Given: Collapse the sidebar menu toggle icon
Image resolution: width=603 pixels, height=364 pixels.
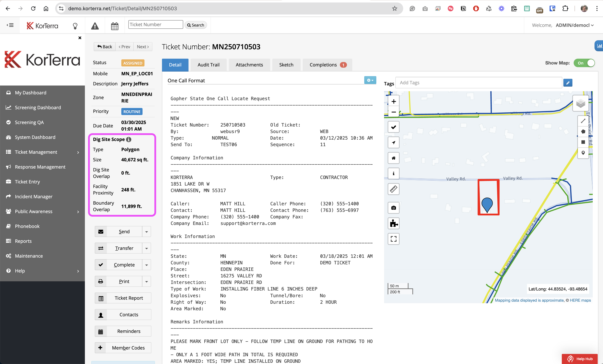Looking at the screenshot, I should coord(10,25).
